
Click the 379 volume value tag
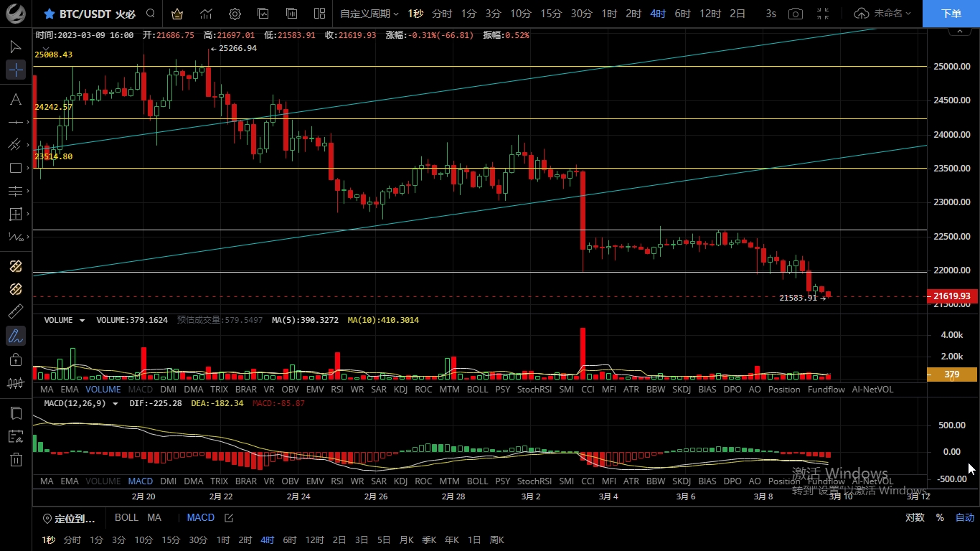[x=951, y=375]
